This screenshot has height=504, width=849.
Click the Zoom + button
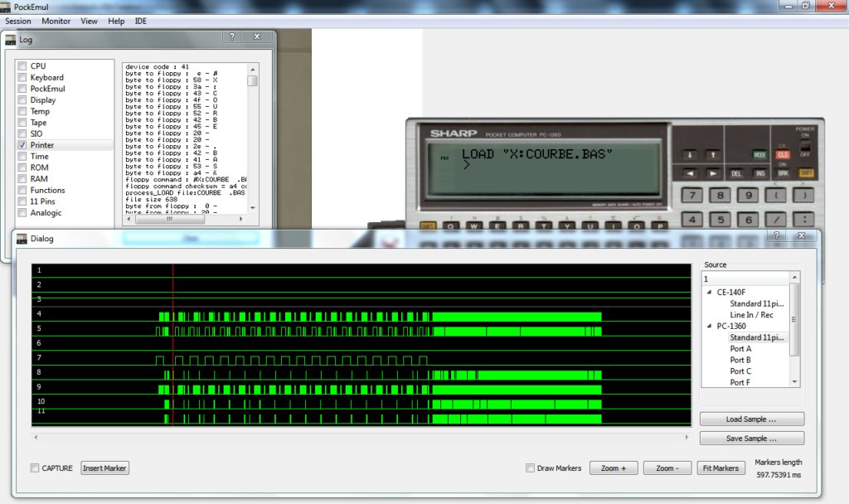(614, 468)
